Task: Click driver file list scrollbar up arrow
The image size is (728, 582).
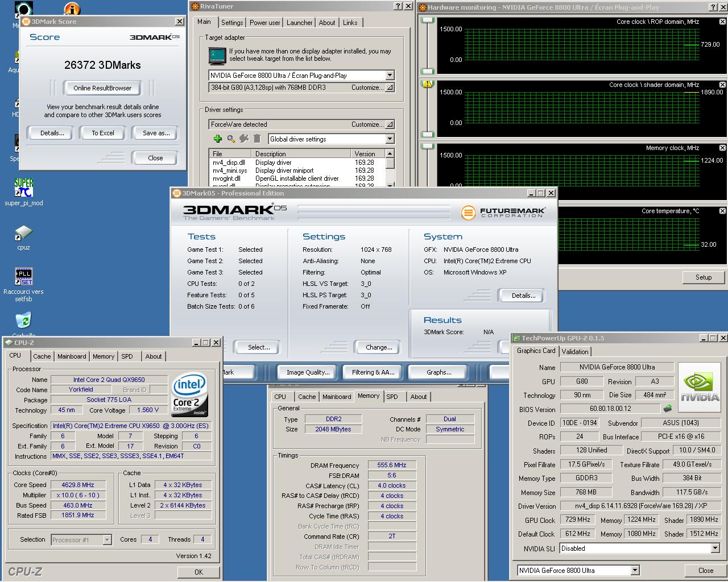Action: (390, 153)
